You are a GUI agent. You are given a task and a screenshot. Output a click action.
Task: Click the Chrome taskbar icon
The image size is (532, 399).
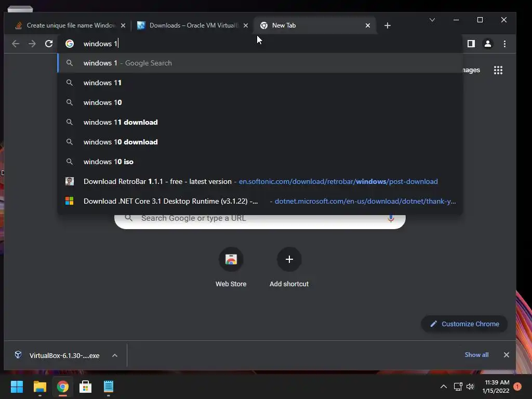tap(63, 387)
